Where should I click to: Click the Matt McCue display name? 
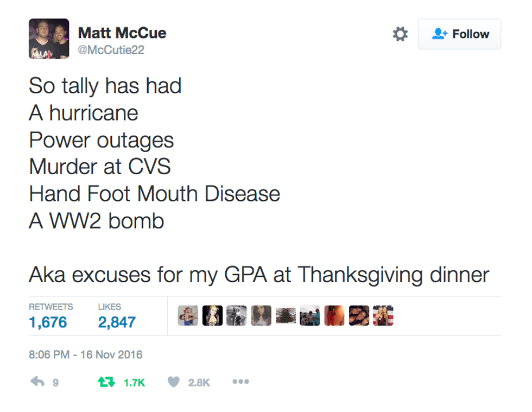122,33
